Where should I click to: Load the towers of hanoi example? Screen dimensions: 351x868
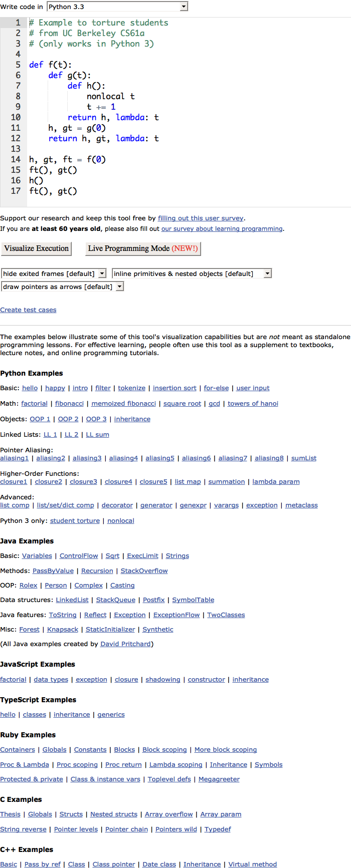pos(253,404)
